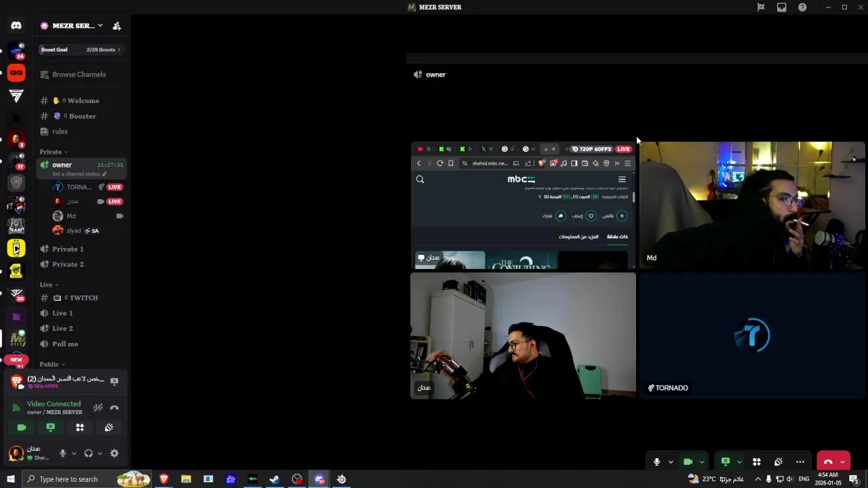This screenshot has width=868, height=488.
Task: Open output device arrow next to headphones
Action: [100, 453]
